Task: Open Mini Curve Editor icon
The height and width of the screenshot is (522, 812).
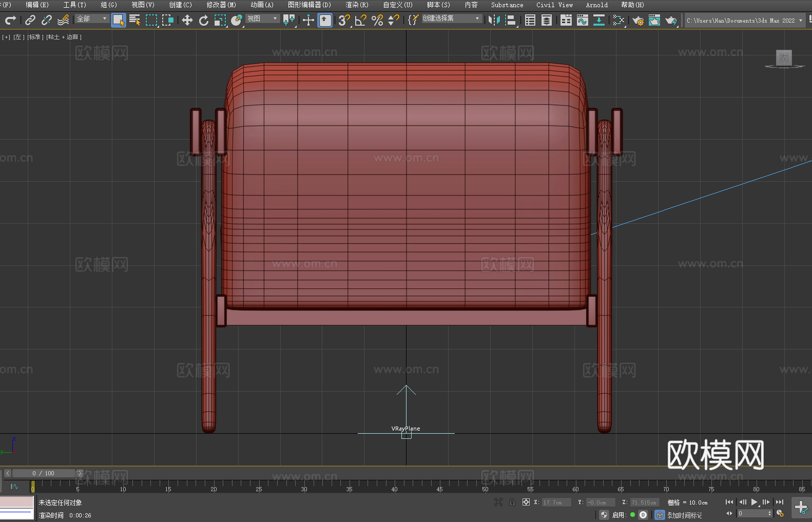Action: pos(14,486)
